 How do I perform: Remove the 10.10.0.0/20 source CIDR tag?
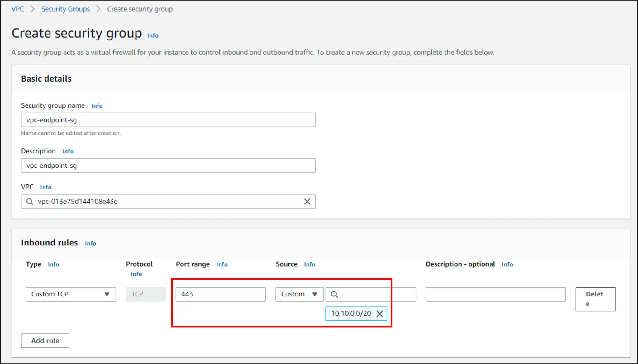click(x=379, y=314)
